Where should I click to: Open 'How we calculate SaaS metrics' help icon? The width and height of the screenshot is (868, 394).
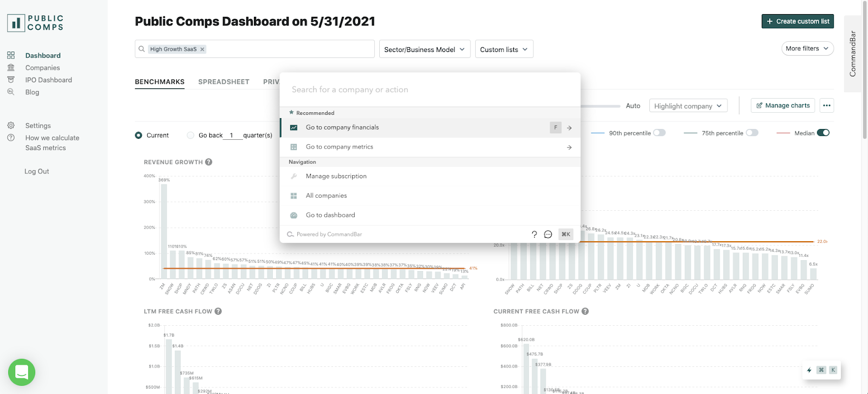pyautogui.click(x=11, y=138)
